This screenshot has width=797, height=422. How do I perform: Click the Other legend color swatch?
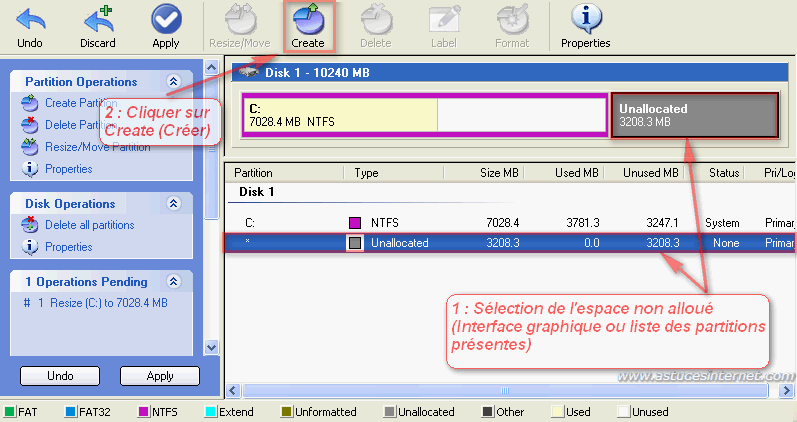click(487, 411)
